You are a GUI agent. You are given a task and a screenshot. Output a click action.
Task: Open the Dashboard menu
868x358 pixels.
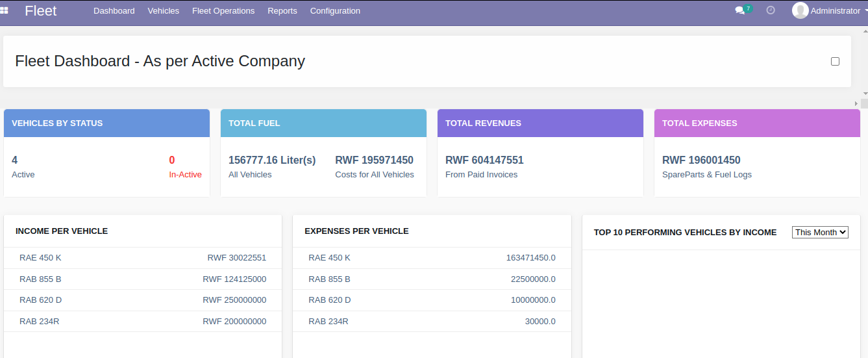click(114, 10)
